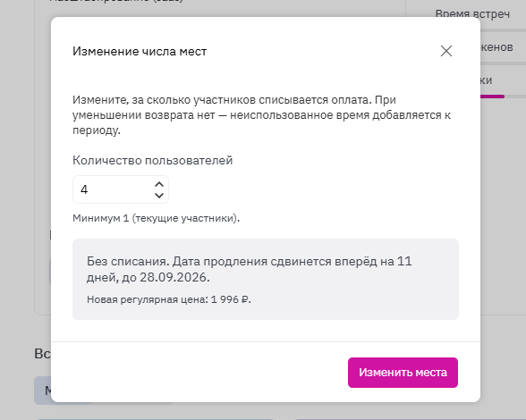
Task: Select the underlined tab ending in ки
Action: (486, 80)
